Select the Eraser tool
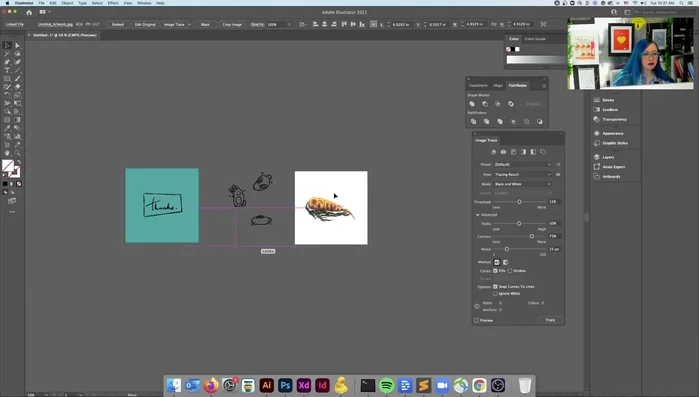The image size is (699, 397). (x=17, y=87)
